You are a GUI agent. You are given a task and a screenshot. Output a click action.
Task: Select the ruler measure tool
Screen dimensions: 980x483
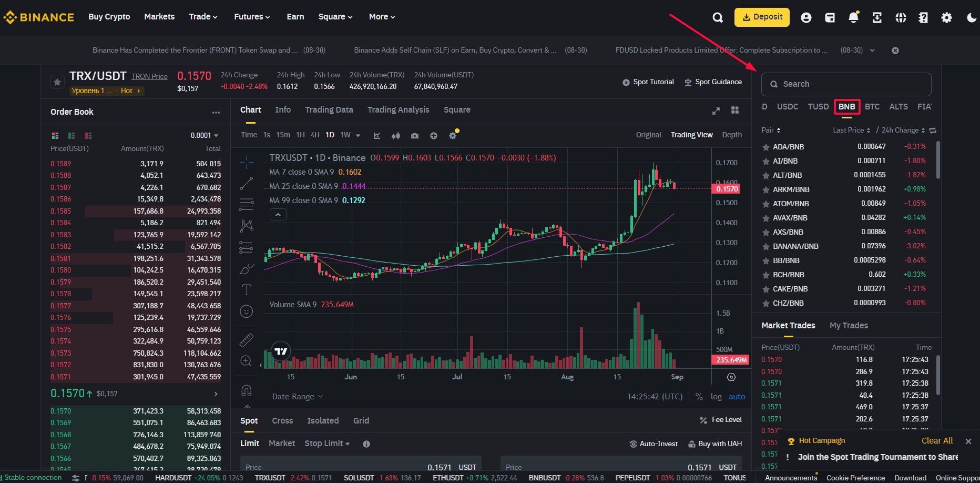click(x=247, y=340)
